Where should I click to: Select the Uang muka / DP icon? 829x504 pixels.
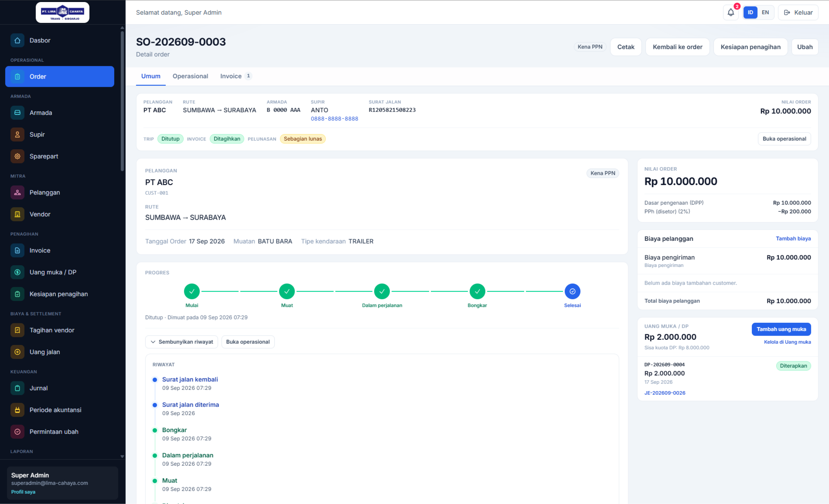click(17, 272)
